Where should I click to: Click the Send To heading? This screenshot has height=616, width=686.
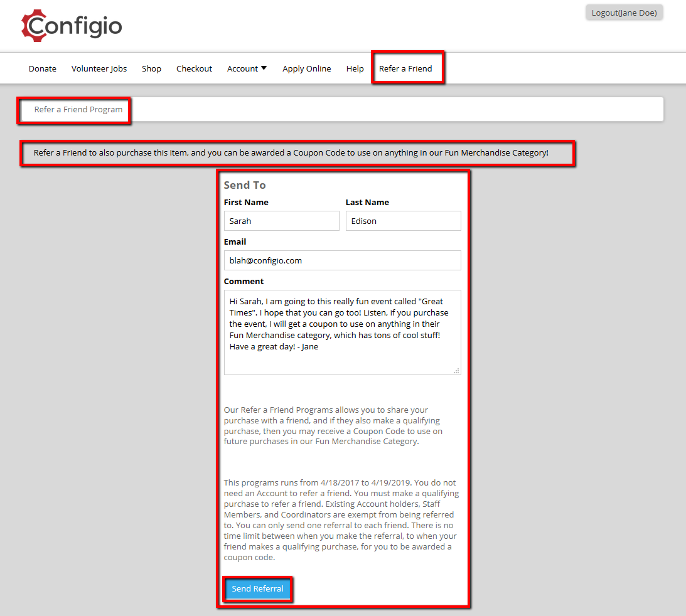click(x=245, y=185)
